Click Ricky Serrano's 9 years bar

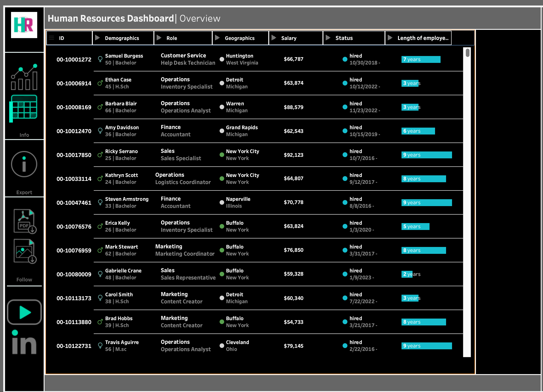[x=426, y=155]
